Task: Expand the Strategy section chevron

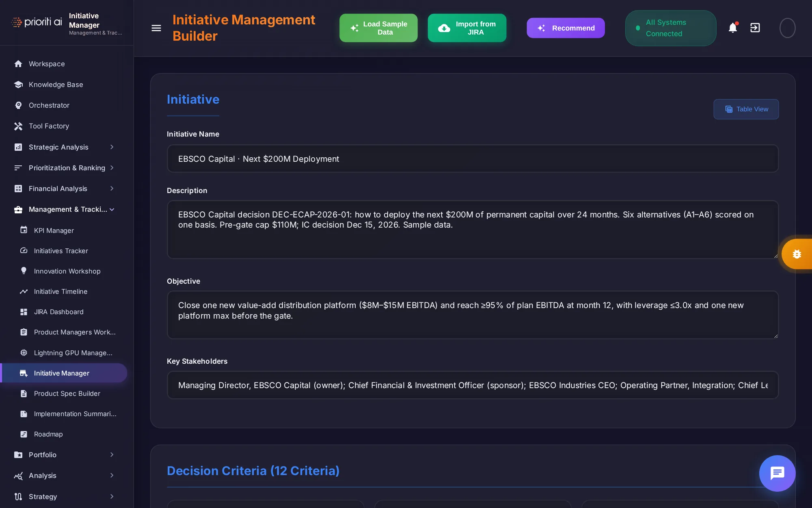Action: 112,496
